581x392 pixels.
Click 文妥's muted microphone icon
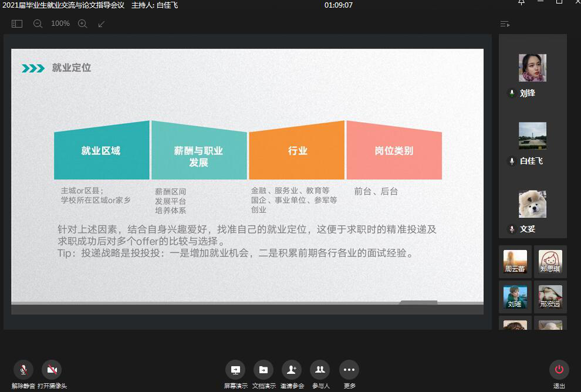click(x=512, y=229)
